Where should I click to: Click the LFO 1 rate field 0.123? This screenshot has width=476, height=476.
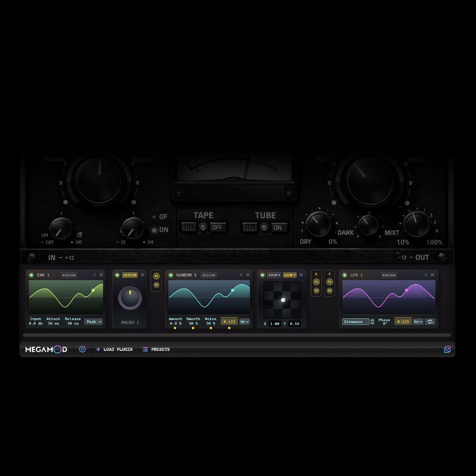point(403,321)
